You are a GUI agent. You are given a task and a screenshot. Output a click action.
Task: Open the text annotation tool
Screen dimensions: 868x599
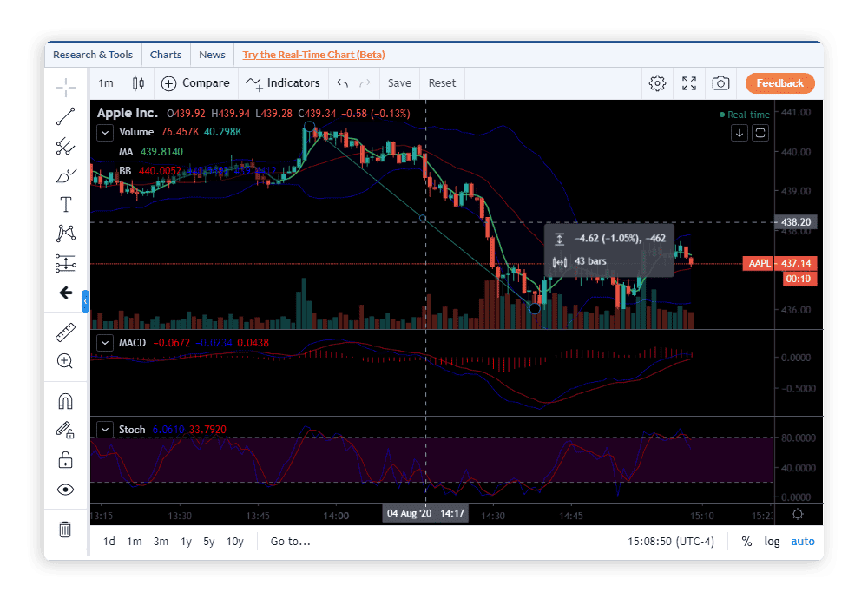tap(65, 204)
